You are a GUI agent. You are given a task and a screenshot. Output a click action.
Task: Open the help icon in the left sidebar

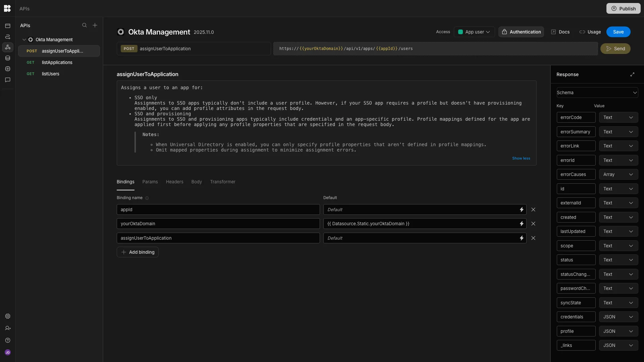[x=8, y=340]
